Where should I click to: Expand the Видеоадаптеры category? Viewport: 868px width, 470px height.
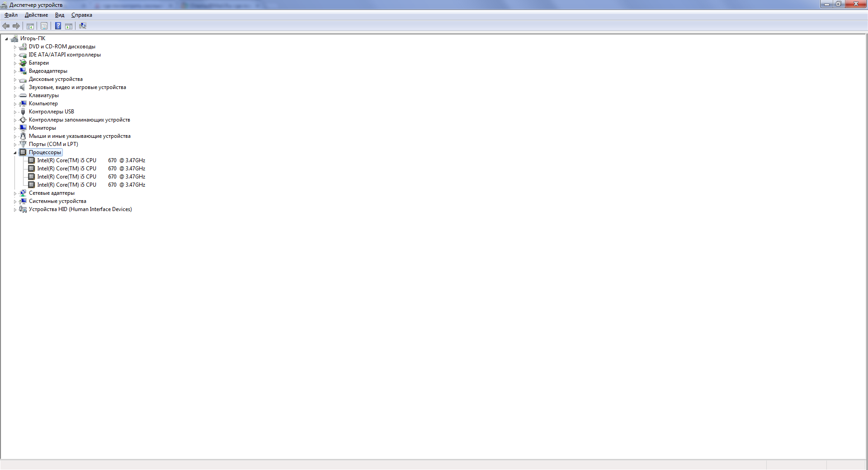pyautogui.click(x=15, y=71)
